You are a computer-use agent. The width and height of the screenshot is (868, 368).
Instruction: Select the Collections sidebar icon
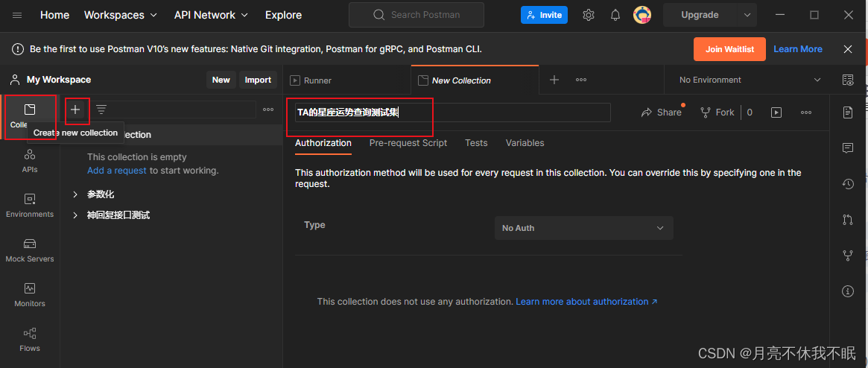30,115
